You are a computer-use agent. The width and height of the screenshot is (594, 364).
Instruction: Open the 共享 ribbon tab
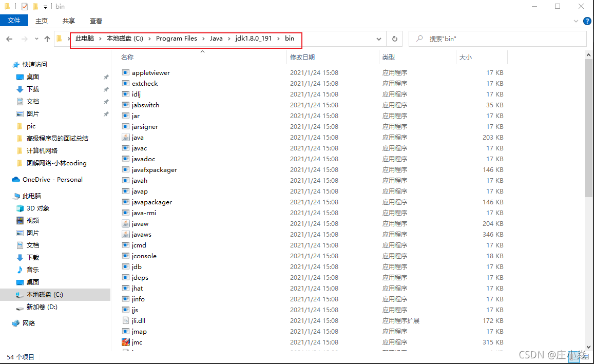pos(69,21)
